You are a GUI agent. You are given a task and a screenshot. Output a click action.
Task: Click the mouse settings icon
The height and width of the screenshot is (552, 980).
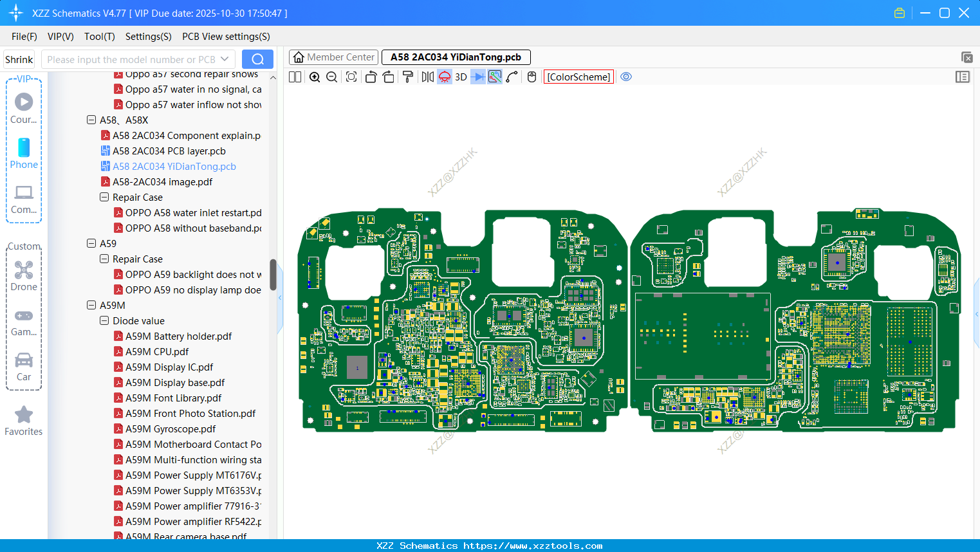coord(532,77)
